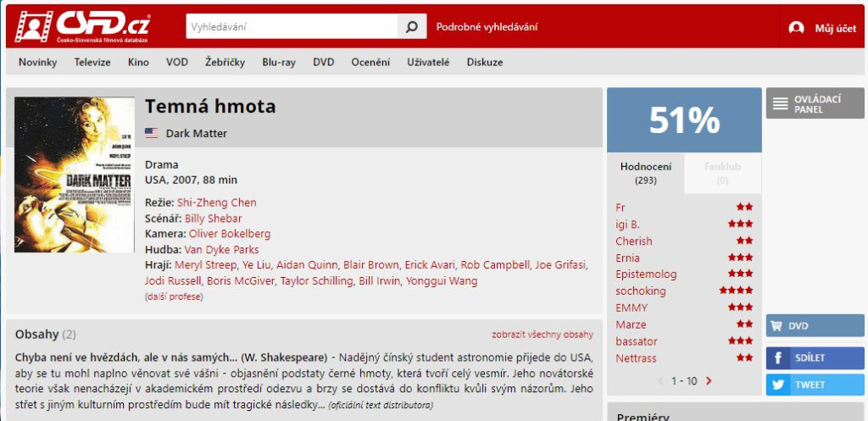The height and width of the screenshot is (421, 868).
Task: Open composer Van Dyke Parks page
Action: 221,250
